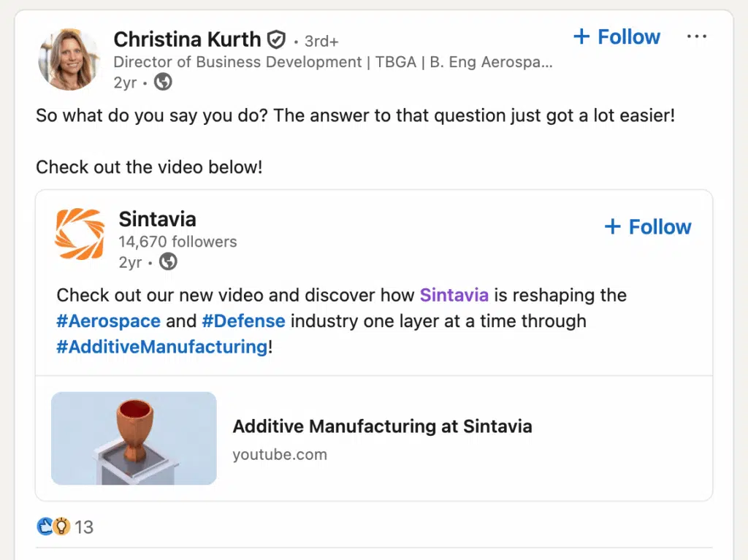748x560 pixels.
Task: Open the #Aerospace hashtag
Action: pyautogui.click(x=108, y=321)
